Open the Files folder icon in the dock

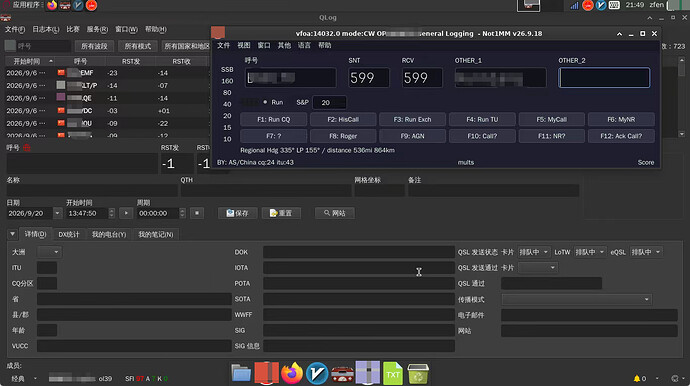(241, 374)
